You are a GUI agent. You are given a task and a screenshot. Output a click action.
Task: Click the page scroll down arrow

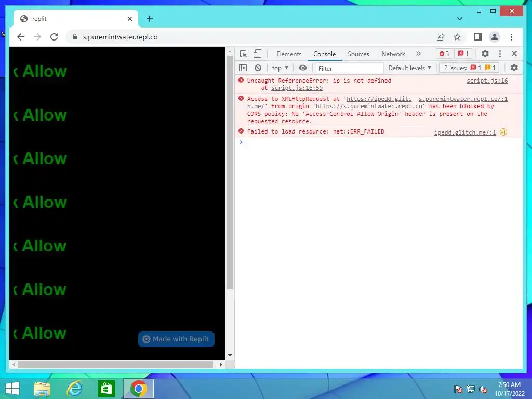tap(230, 355)
